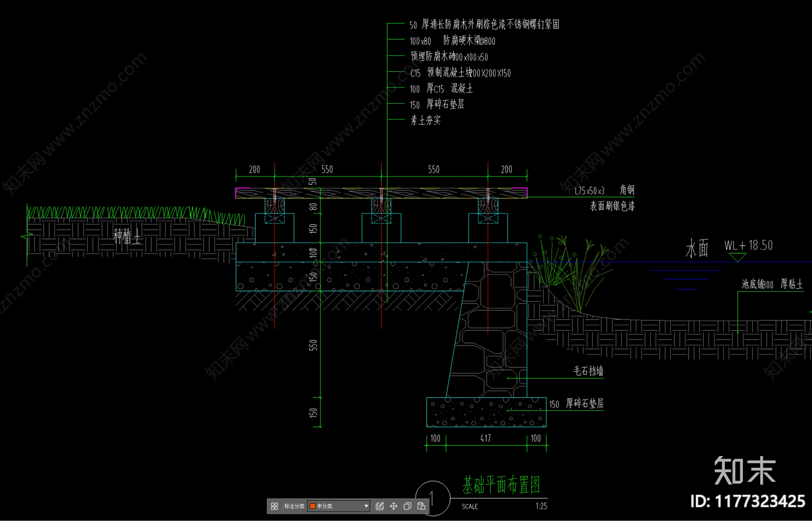This screenshot has width=812, height=521.
Task: Click the SCALE label under the title
Action: coord(470,506)
